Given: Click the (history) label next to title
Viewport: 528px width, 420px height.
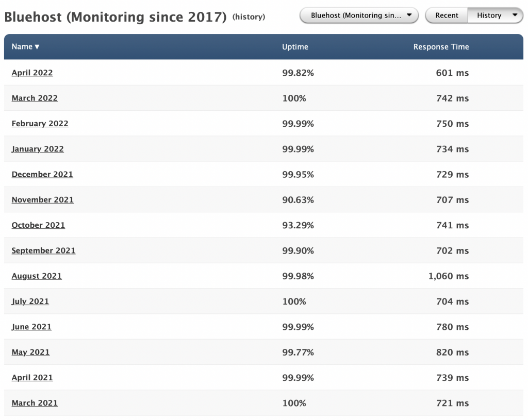Looking at the screenshot, I should click(x=249, y=17).
